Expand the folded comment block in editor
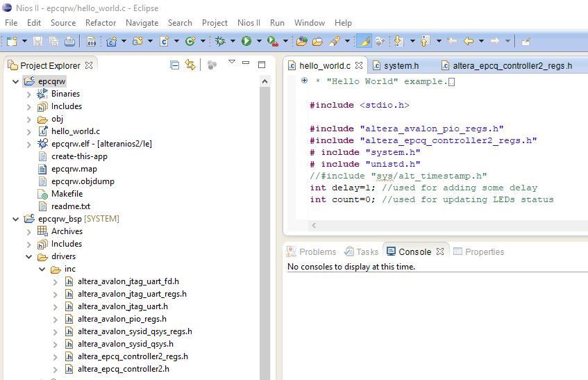The width and height of the screenshot is (588, 380). pyautogui.click(x=304, y=81)
